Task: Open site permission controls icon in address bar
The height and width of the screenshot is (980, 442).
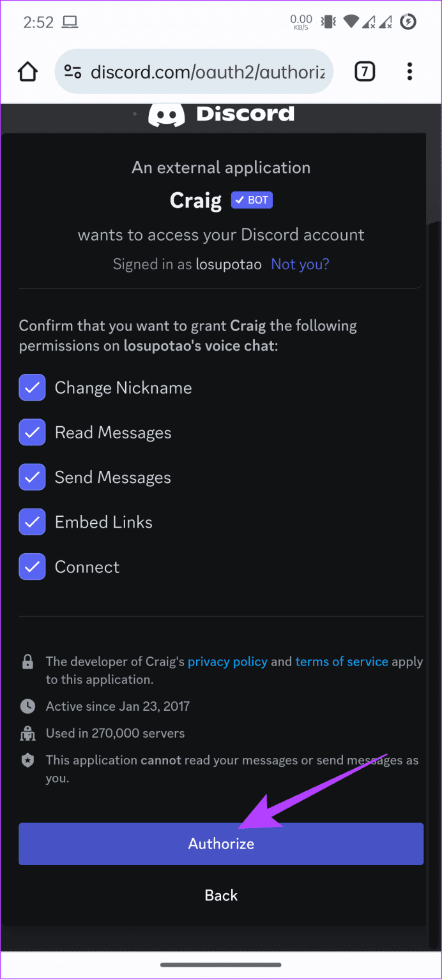Action: pyautogui.click(x=72, y=71)
